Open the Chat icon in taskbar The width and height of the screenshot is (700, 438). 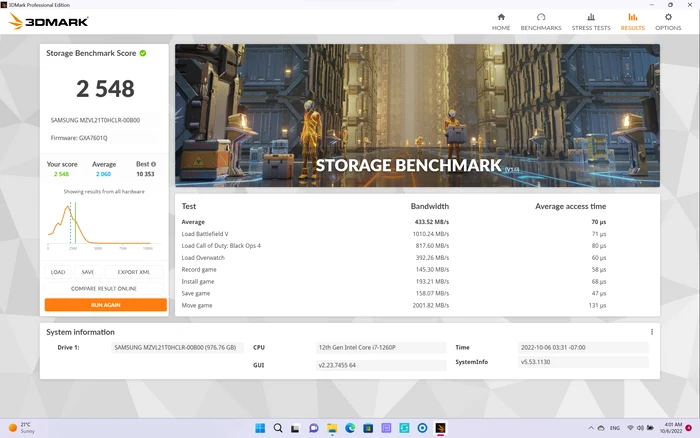(314, 428)
